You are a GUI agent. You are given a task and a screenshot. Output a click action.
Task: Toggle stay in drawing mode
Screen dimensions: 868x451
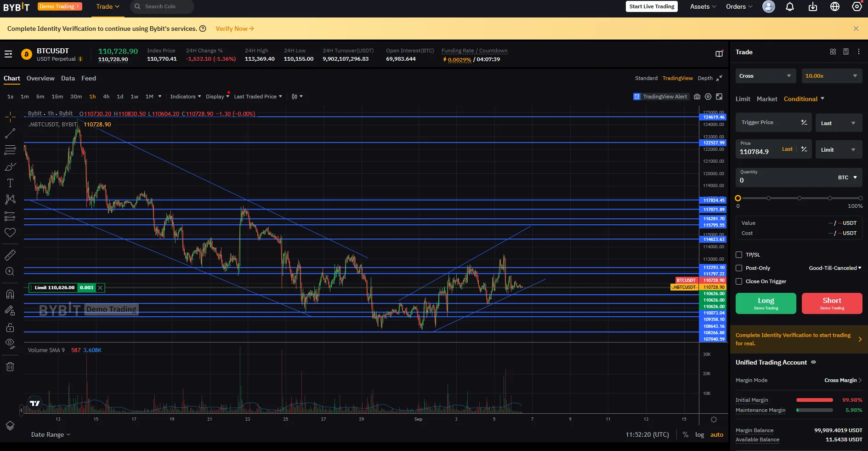(x=10, y=311)
